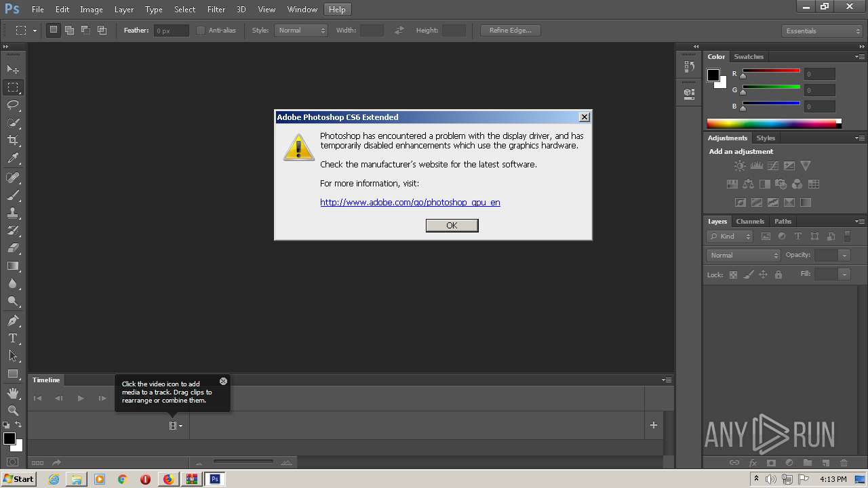Image resolution: width=868 pixels, height=488 pixels.
Task: Add a Levels adjustment
Action: (x=756, y=165)
